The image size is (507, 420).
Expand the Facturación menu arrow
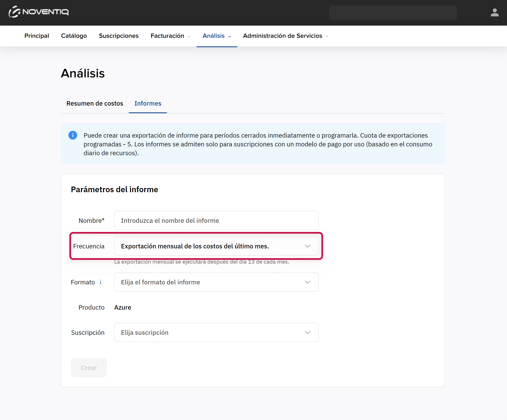click(x=189, y=37)
